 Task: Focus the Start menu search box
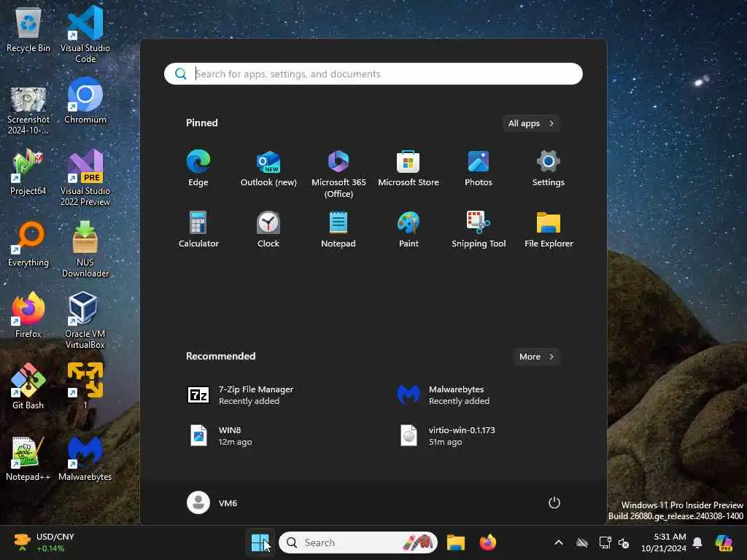(x=373, y=74)
